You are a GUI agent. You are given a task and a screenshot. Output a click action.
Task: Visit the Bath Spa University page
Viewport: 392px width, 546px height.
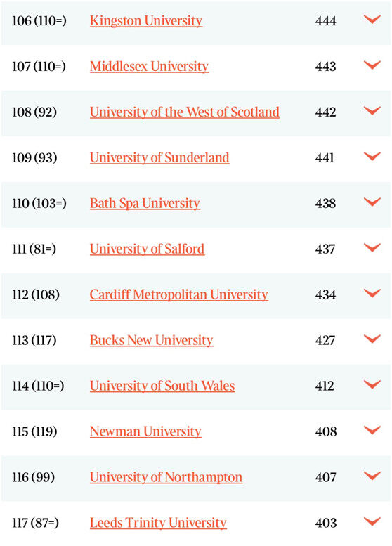[x=145, y=203]
